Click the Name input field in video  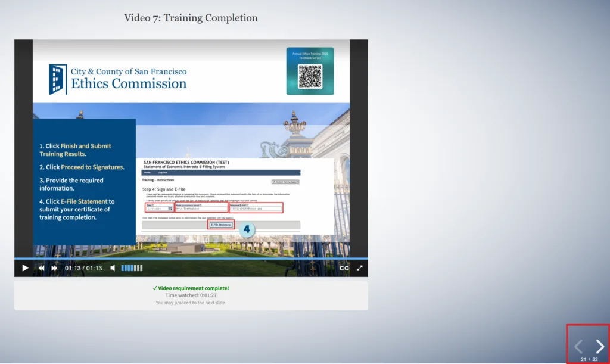click(201, 209)
